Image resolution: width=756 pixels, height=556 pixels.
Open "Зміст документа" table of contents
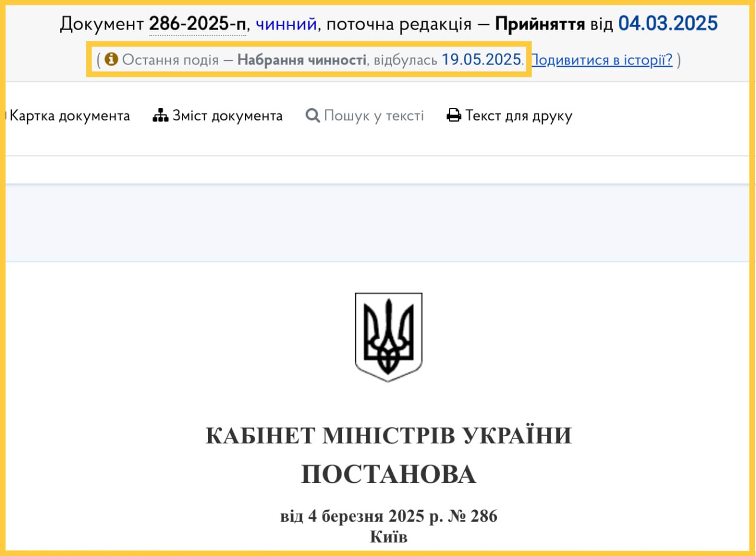pyautogui.click(x=227, y=116)
